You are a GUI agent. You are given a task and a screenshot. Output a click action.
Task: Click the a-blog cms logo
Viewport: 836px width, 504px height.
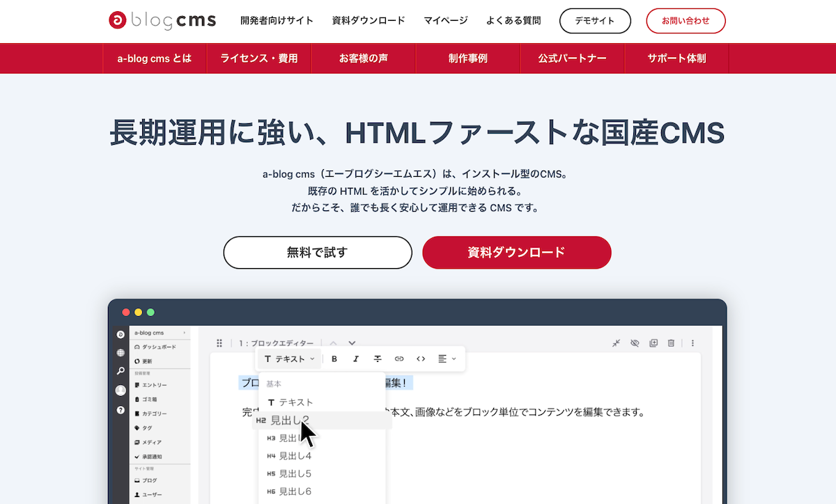(x=162, y=21)
